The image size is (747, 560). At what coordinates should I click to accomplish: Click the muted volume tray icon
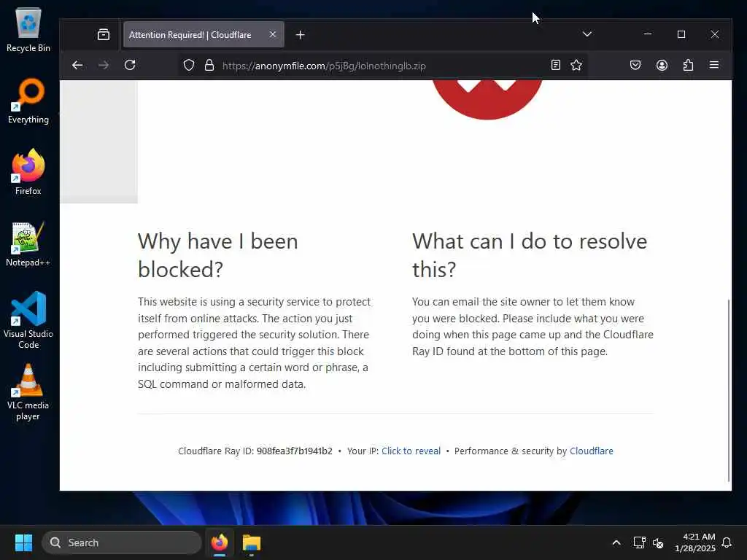(x=658, y=542)
